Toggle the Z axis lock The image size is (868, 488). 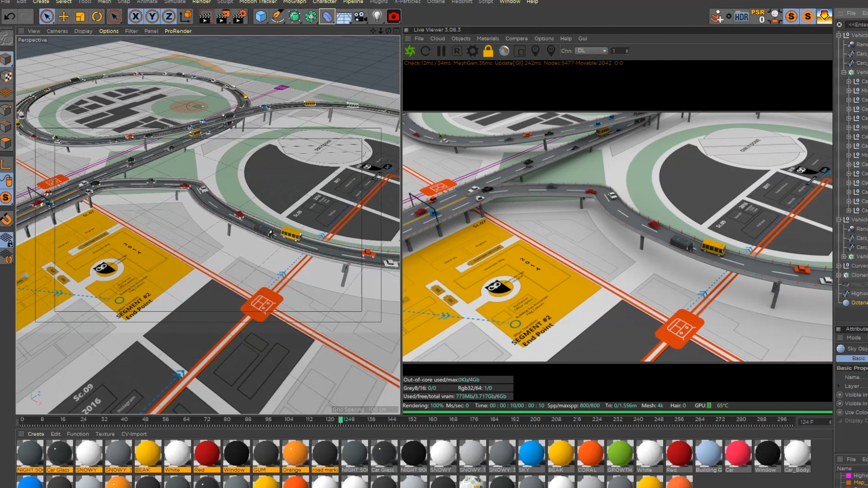169,17
